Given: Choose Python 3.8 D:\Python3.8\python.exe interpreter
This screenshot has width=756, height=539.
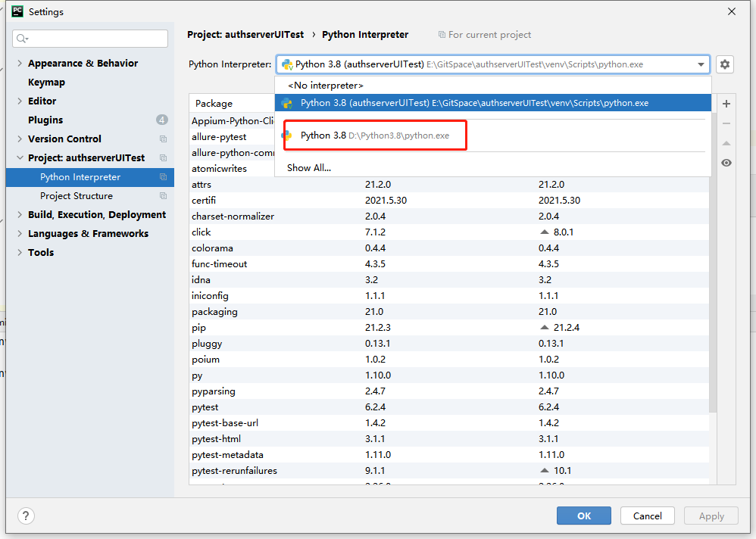Looking at the screenshot, I should click(x=492, y=136).
